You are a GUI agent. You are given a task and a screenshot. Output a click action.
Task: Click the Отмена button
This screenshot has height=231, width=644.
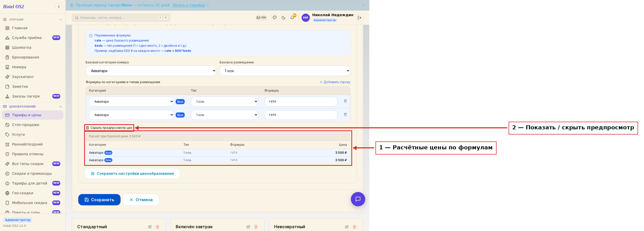coord(141,200)
